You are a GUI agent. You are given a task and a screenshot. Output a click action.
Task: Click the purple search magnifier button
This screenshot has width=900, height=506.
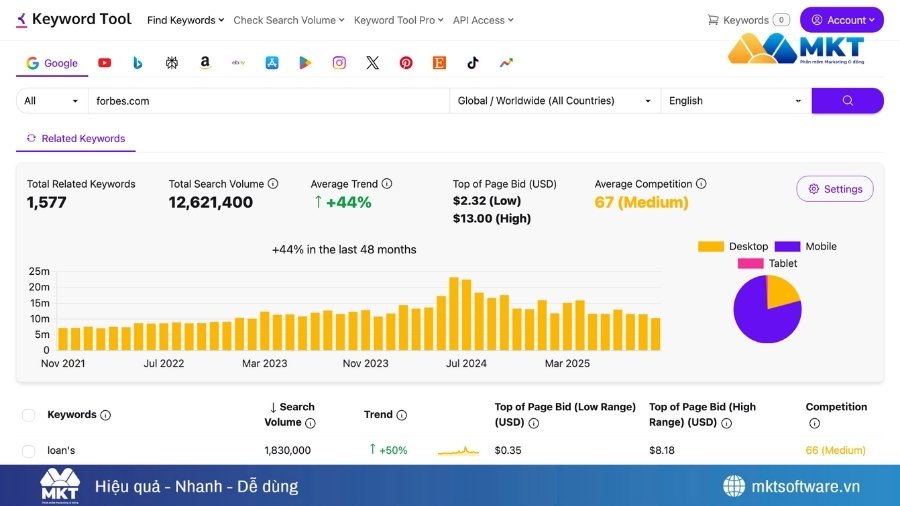pos(847,100)
